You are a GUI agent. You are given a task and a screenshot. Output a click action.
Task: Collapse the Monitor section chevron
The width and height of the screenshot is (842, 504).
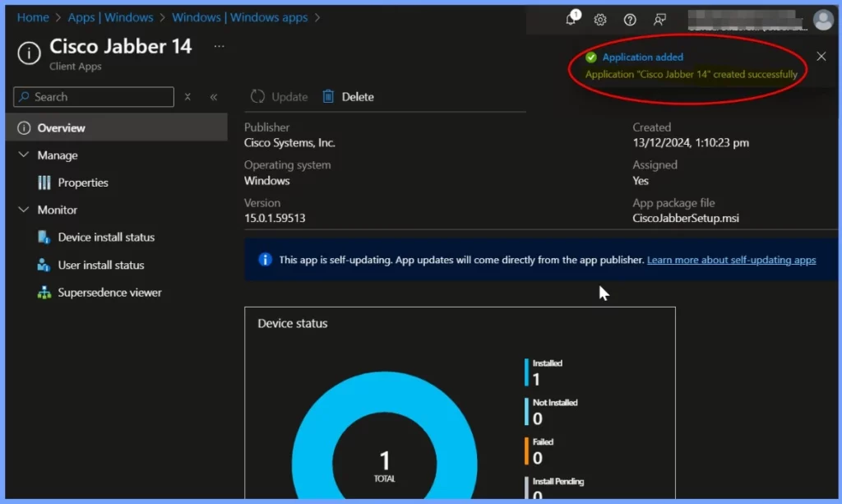(24, 210)
